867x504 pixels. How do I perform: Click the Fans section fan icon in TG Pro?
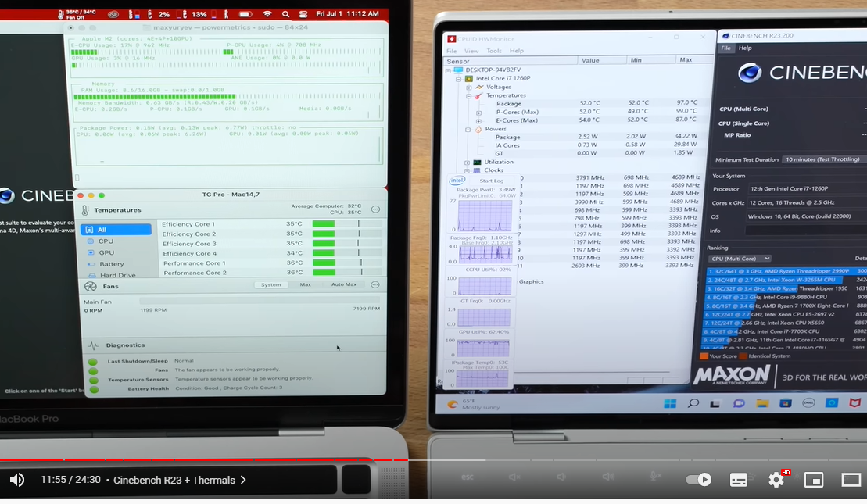[x=90, y=286]
